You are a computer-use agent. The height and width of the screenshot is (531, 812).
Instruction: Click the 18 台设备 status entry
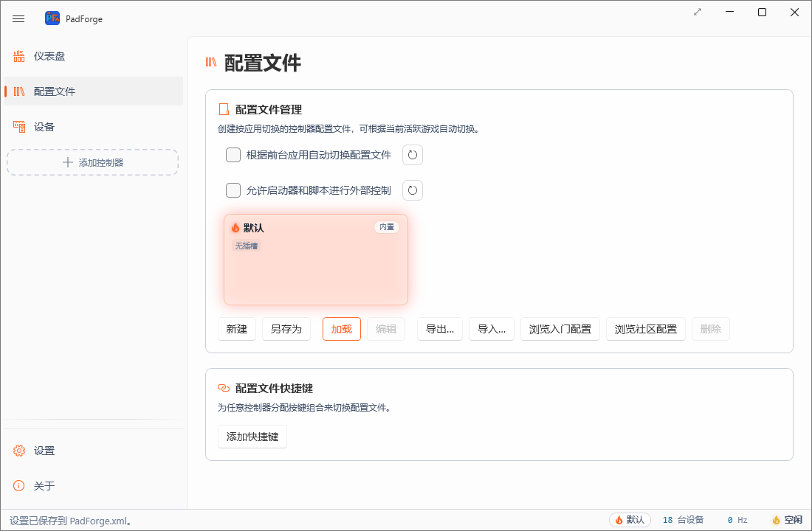tap(683, 520)
